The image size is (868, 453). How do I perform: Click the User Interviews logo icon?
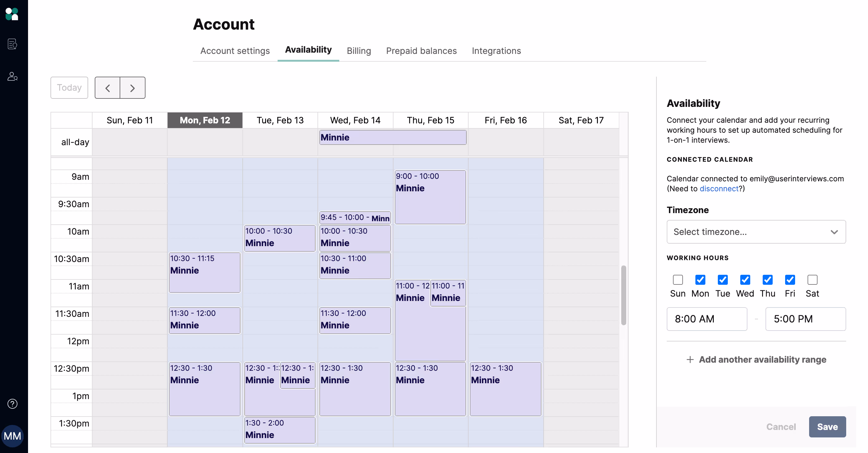(x=12, y=14)
